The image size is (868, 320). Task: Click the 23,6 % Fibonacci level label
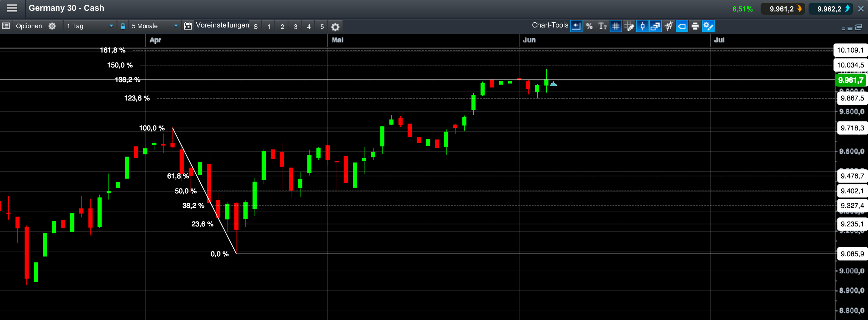pyautogui.click(x=202, y=224)
